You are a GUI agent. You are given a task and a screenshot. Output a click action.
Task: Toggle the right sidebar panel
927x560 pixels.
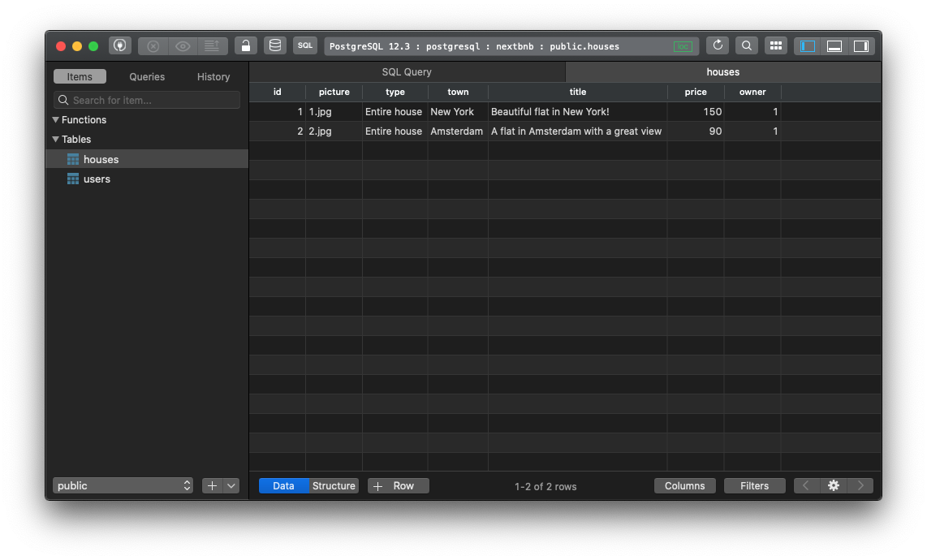pos(860,46)
